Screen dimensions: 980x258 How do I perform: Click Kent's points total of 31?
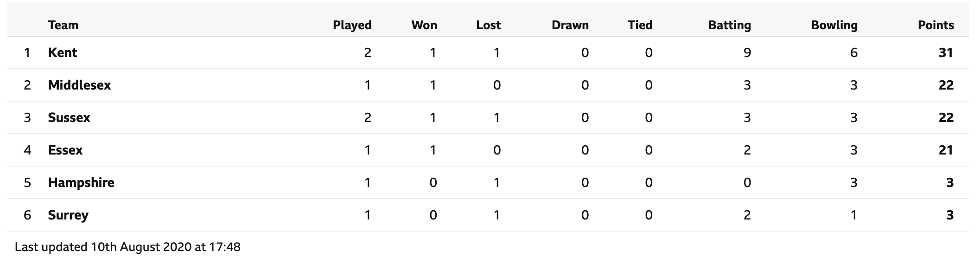[946, 52]
